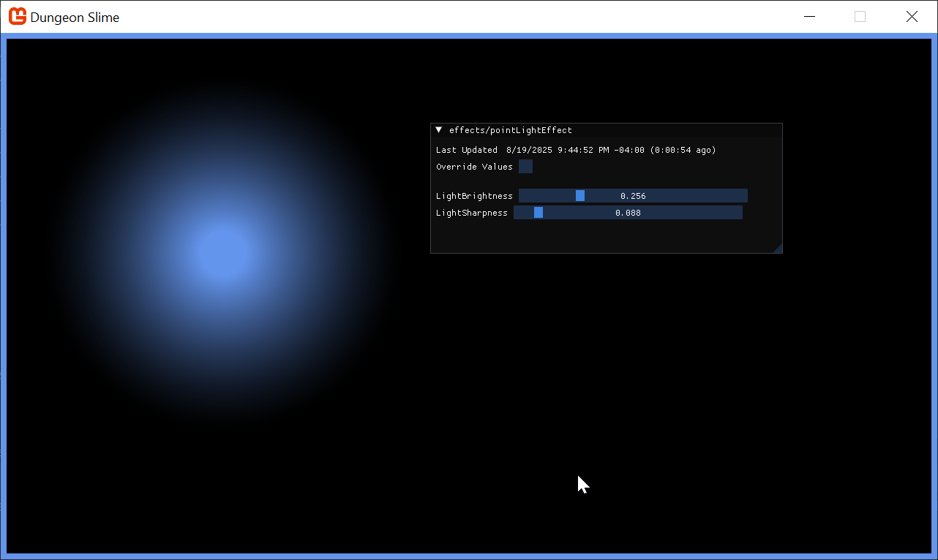Viewport: 938px width, 560px height.
Task: Select the effects/pointLightEffect panel title text
Action: tap(511, 130)
